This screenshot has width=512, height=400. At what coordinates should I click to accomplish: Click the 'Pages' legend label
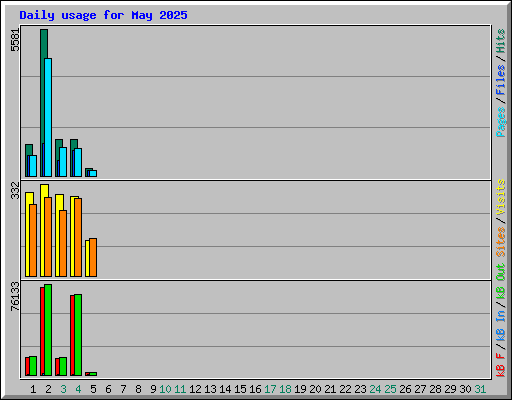pos(500,122)
